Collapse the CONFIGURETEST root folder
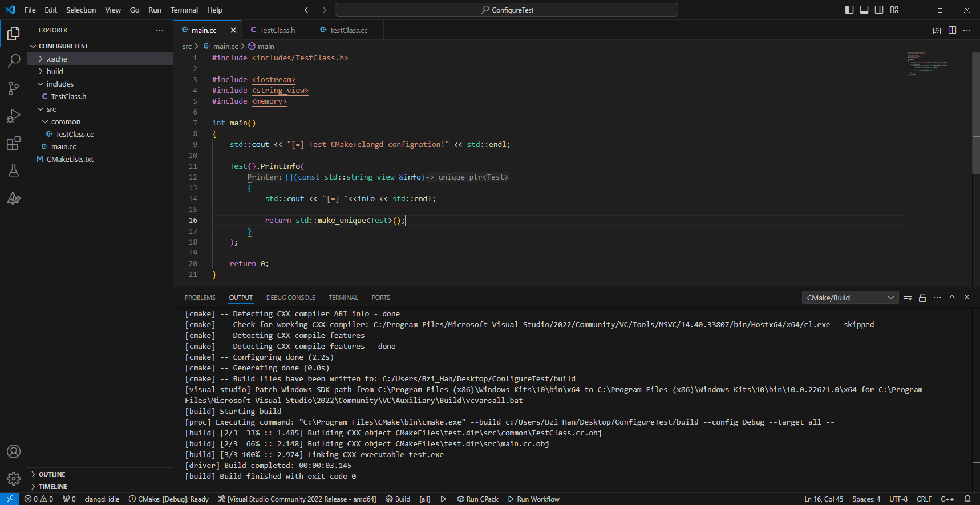This screenshot has height=505, width=980. [x=100, y=46]
